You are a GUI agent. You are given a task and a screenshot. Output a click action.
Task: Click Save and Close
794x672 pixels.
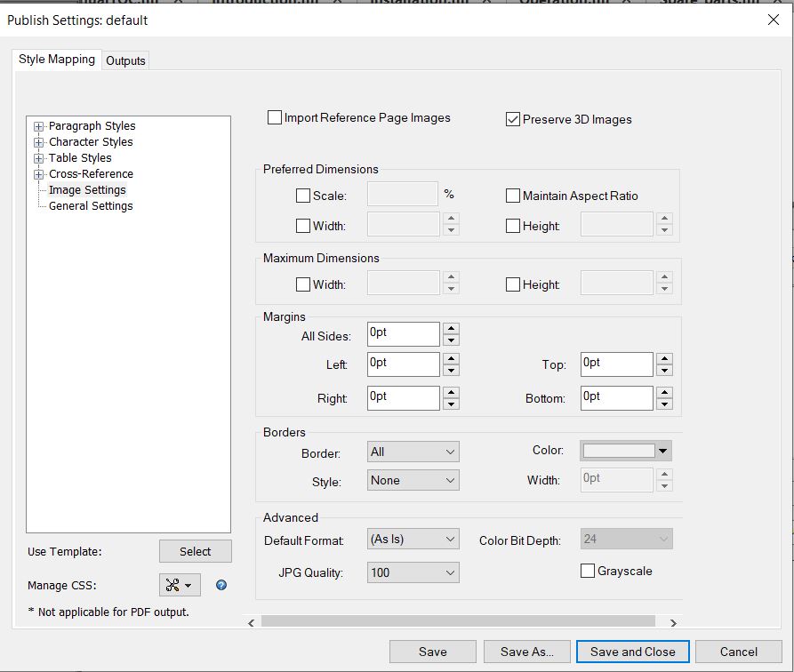pos(632,652)
